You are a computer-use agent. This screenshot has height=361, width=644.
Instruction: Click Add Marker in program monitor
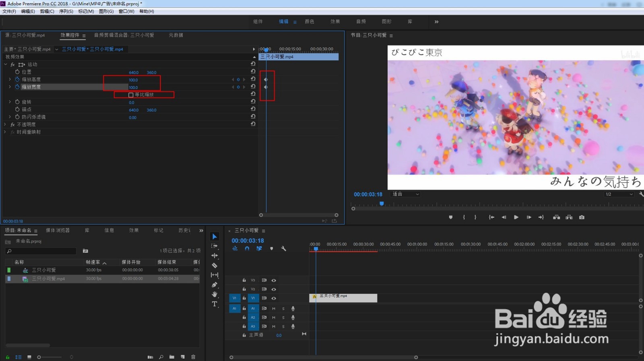[451, 217]
